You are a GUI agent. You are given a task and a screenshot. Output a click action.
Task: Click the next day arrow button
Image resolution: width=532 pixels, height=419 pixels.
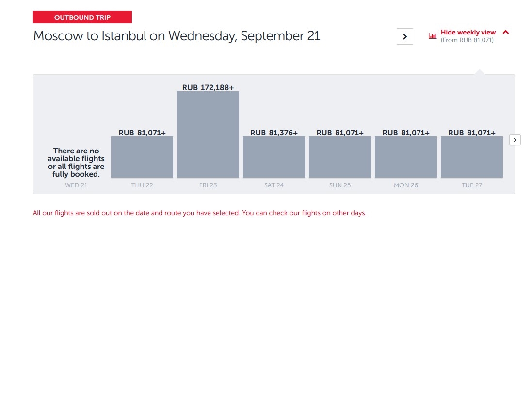tap(405, 36)
